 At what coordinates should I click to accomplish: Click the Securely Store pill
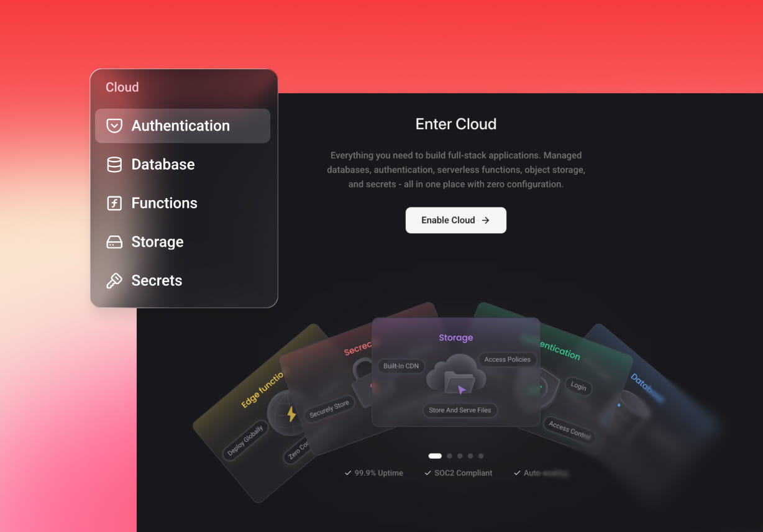coord(329,409)
